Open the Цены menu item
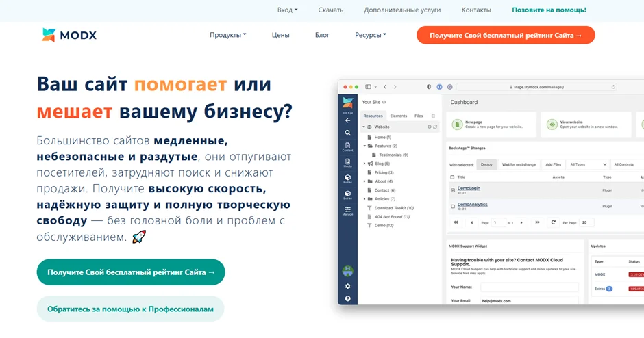The width and height of the screenshot is (644, 338). tap(280, 35)
